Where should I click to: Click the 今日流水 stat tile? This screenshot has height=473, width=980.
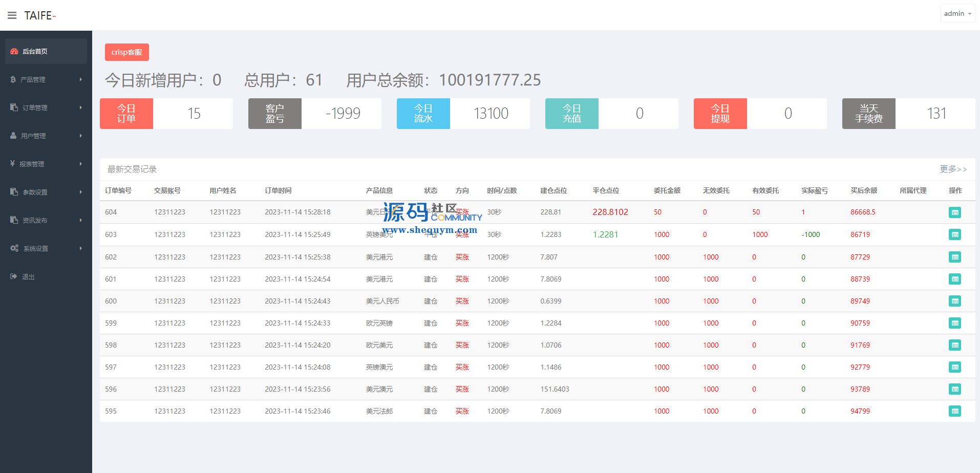pyautogui.click(x=463, y=114)
